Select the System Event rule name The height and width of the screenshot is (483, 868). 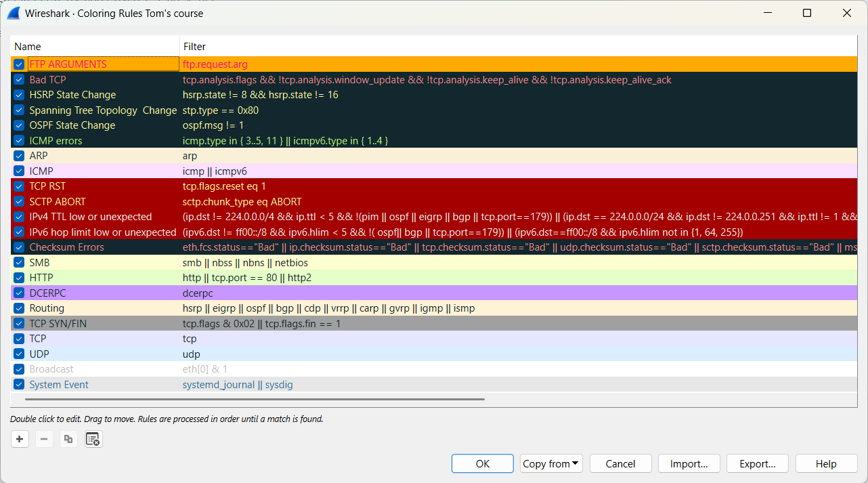tap(59, 385)
